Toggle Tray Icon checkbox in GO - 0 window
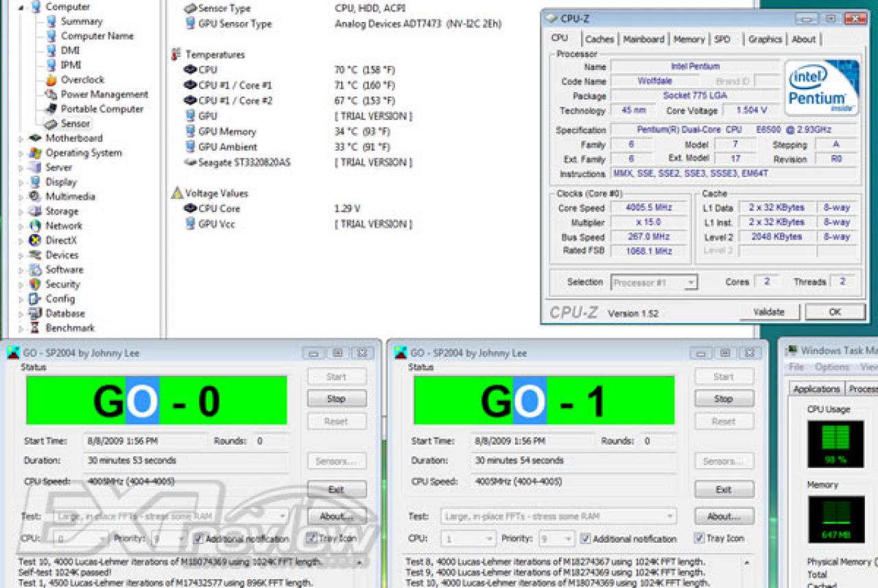This screenshot has width=878, height=588. click(x=311, y=538)
